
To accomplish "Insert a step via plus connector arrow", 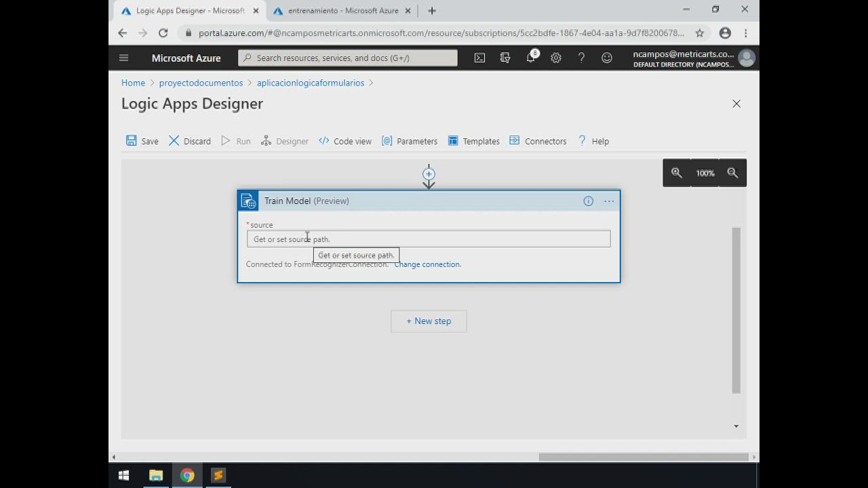I will tap(429, 175).
